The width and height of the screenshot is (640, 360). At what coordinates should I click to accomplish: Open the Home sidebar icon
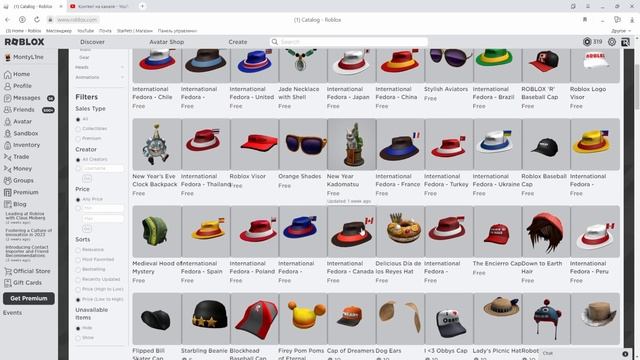(7, 74)
